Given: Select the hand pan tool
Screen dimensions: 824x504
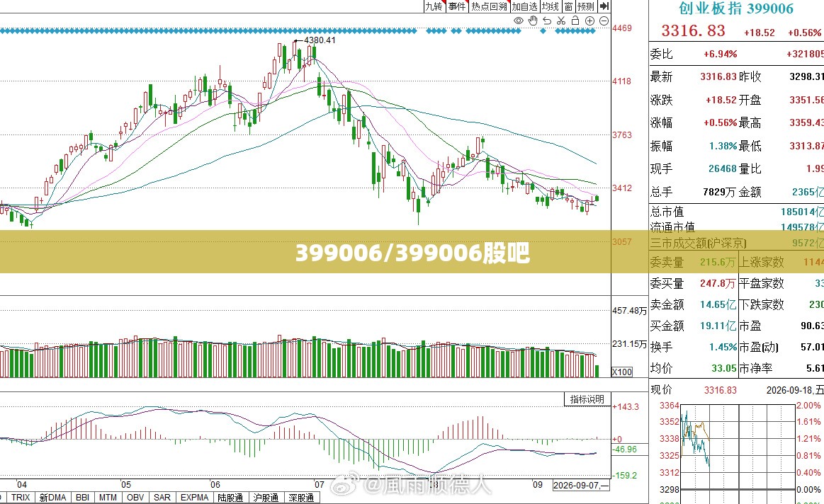Looking at the screenshot, I should click(x=533, y=21).
